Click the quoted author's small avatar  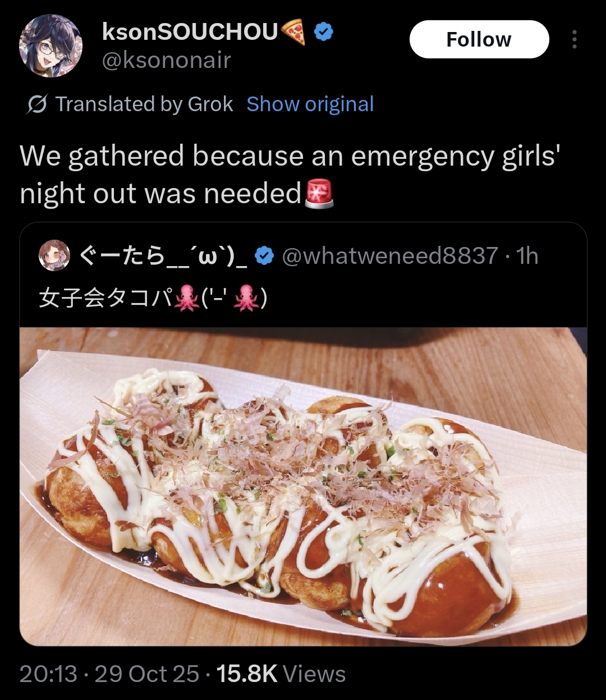coord(54,255)
